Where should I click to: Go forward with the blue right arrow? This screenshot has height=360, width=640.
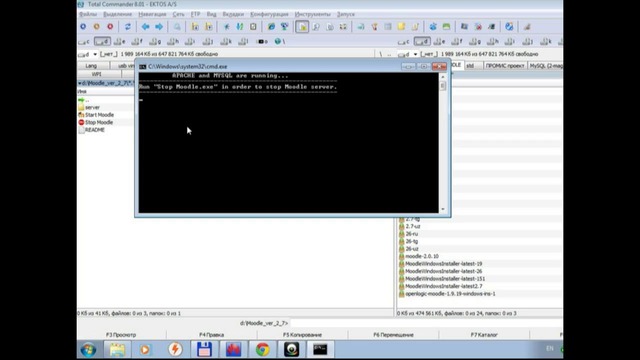159,27
